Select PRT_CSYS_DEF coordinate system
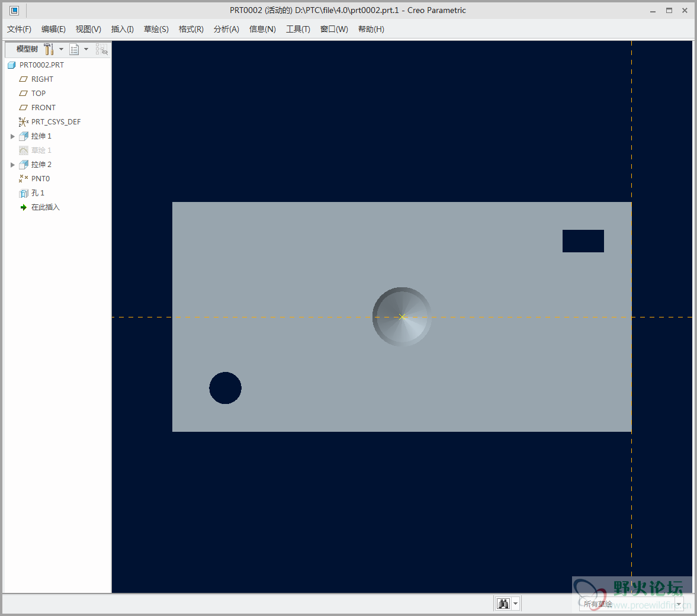This screenshot has height=616, width=697. [x=50, y=122]
